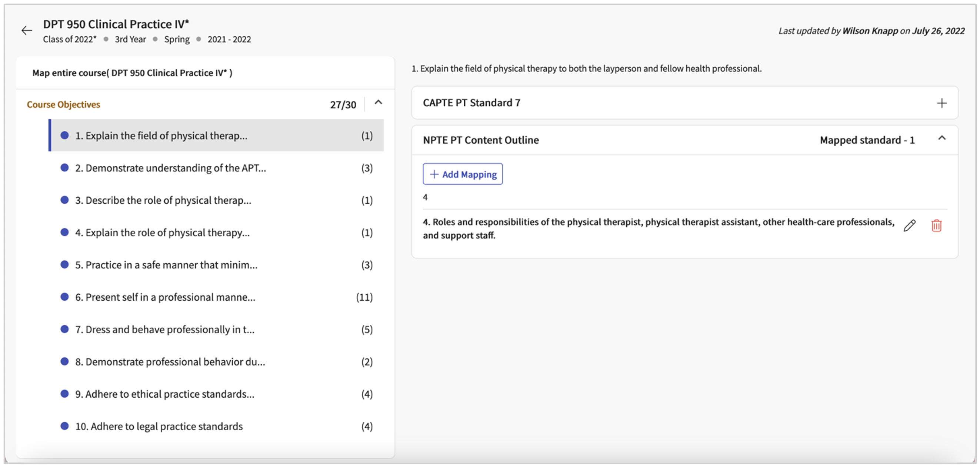This screenshot has width=980, height=468.
Task: Click blue dot beside objective 9
Action: point(65,394)
